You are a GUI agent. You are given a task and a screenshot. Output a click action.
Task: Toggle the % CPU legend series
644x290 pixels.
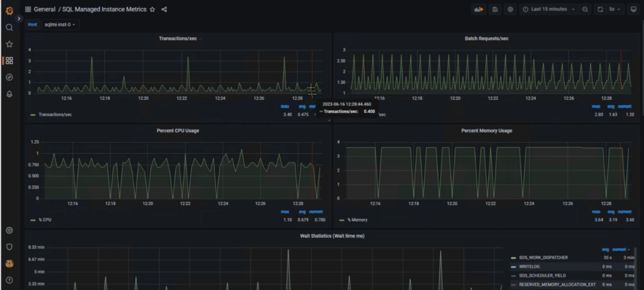point(45,220)
